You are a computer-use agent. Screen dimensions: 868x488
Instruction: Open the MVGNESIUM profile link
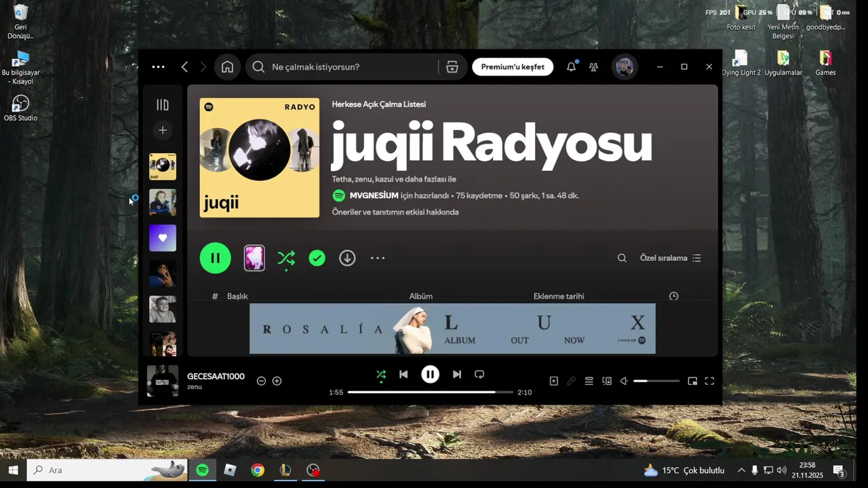pos(374,196)
